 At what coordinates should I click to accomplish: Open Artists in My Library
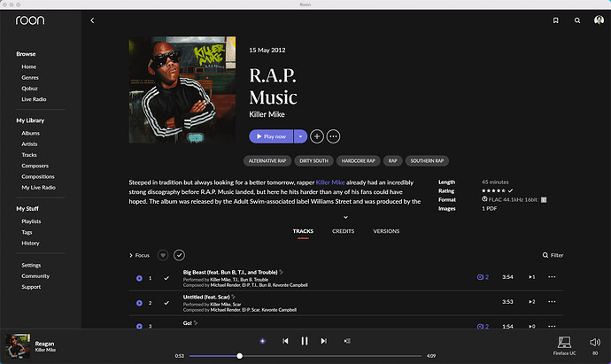click(x=29, y=144)
